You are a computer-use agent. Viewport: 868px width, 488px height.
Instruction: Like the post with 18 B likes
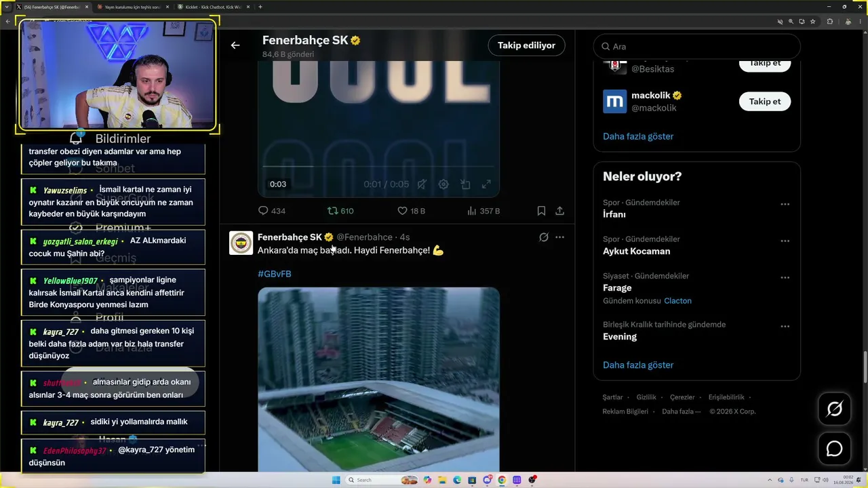(411, 211)
